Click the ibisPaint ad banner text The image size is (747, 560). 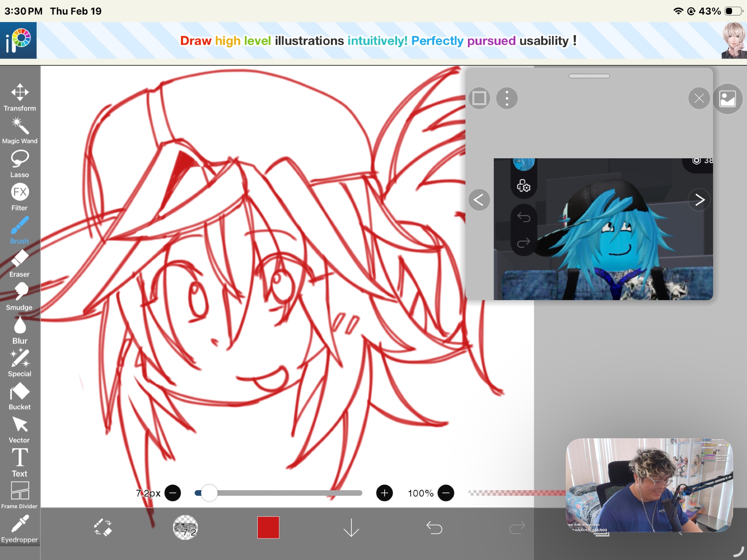click(378, 41)
